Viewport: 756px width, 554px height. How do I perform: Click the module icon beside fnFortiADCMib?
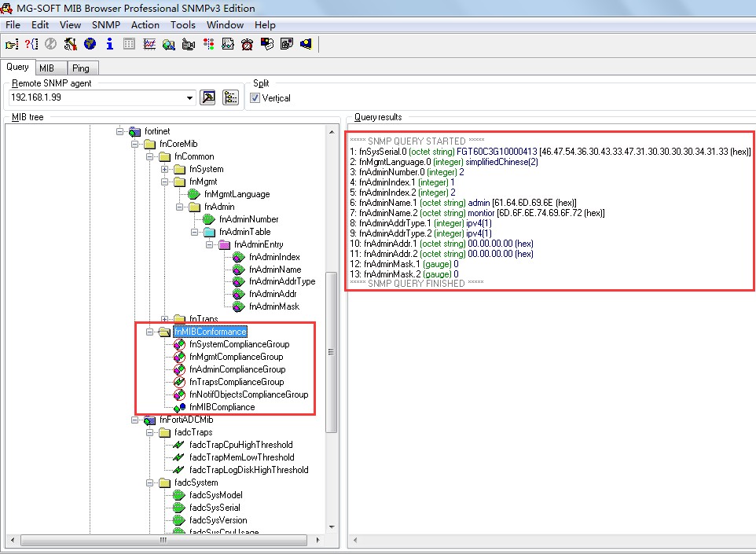click(x=150, y=420)
